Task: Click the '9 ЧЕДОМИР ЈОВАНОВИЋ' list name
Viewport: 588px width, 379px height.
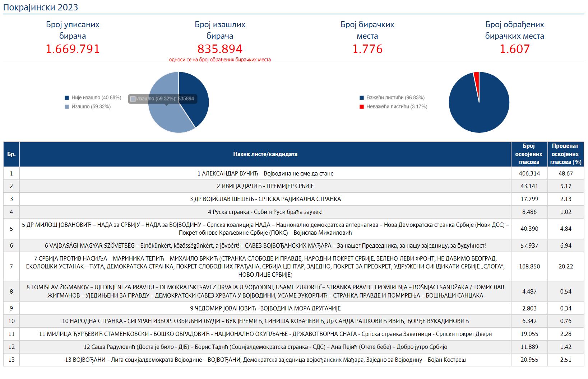Action: click(265, 309)
